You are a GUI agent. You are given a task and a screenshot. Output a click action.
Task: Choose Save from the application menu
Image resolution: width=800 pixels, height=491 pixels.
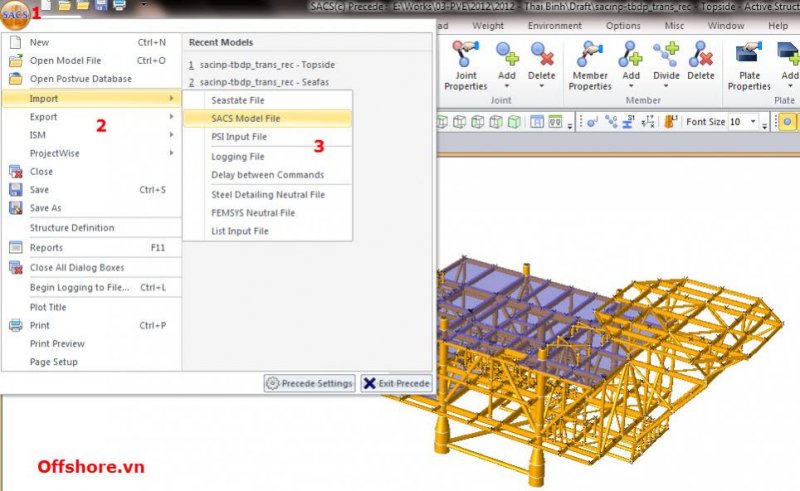click(x=92, y=190)
